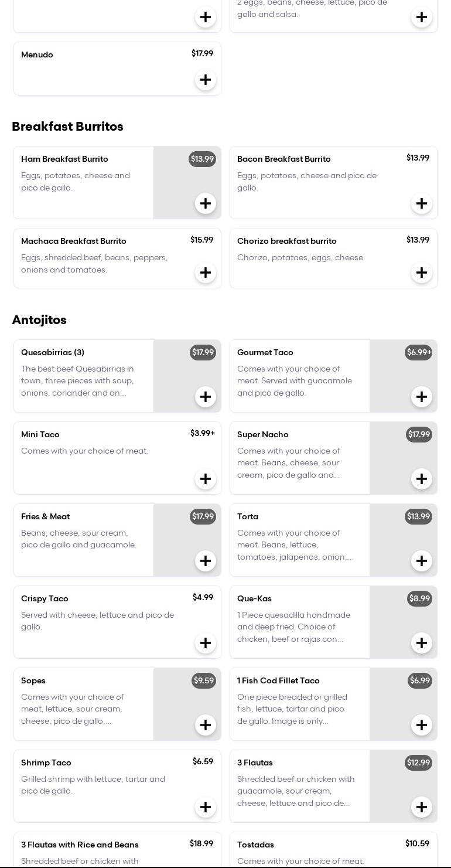Screen dimensions: 451x868
Task: Add Fries & Meat to cart
Action: pos(206,561)
